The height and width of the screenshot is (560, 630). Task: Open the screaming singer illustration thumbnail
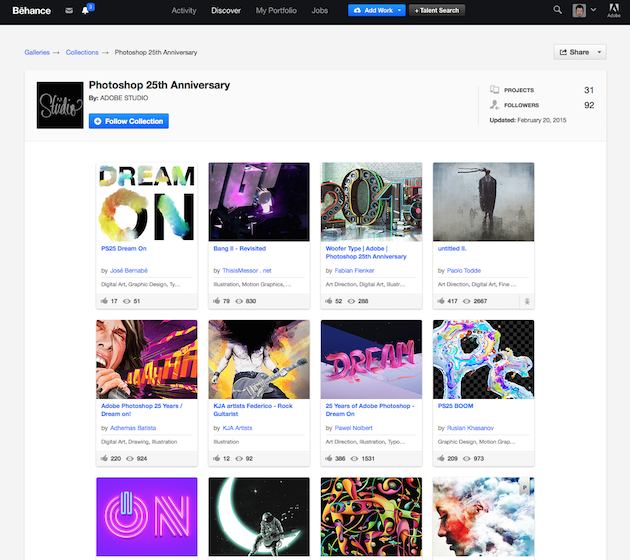147,359
